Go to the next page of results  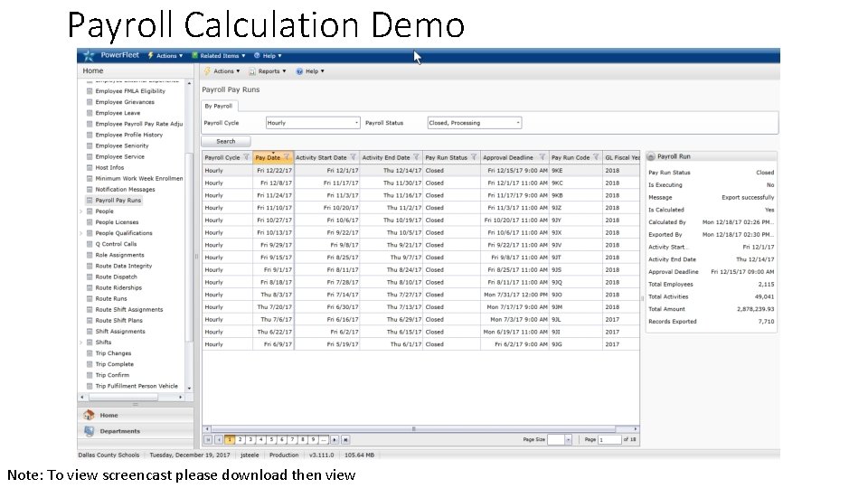(335, 440)
